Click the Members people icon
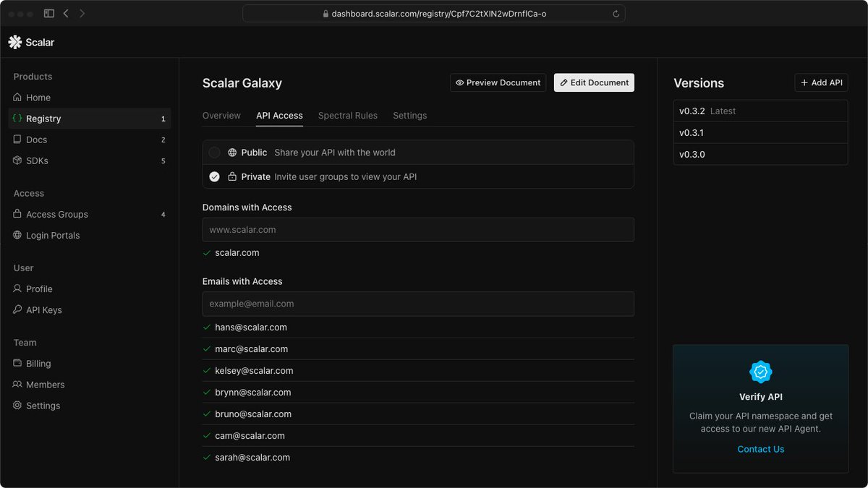This screenshot has height=488, width=868. 17,385
